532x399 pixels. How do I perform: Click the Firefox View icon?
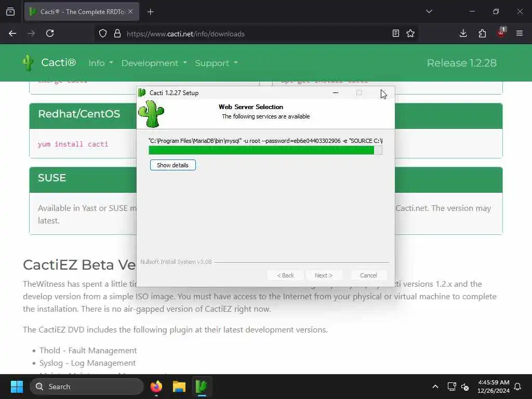coord(10,12)
